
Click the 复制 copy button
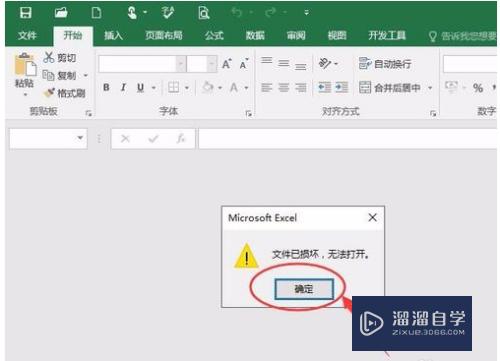pos(60,76)
